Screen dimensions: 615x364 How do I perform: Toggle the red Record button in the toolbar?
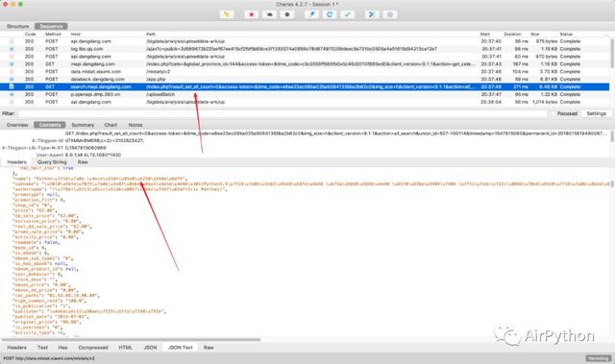(x=251, y=14)
